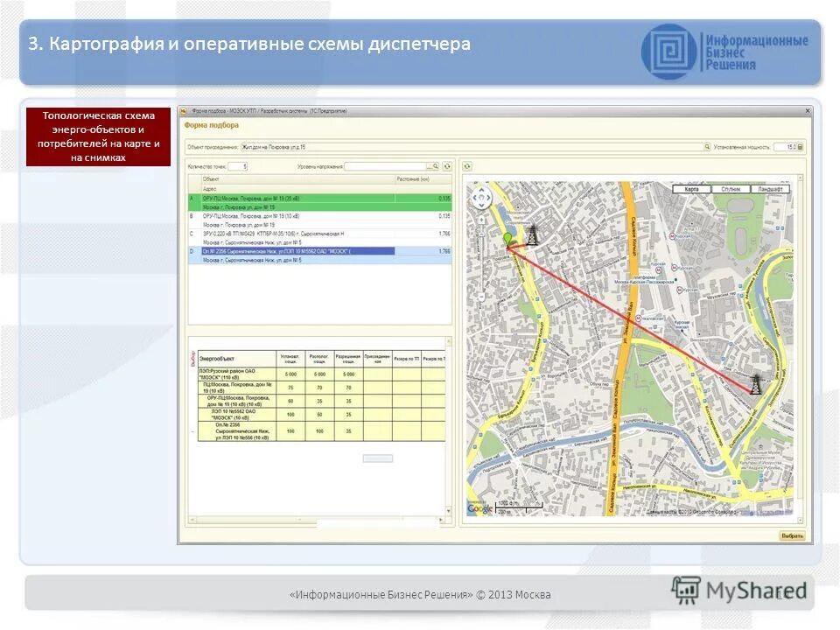The image size is (840, 630).
Task: Click the Количество точек input field
Action: click(x=237, y=166)
